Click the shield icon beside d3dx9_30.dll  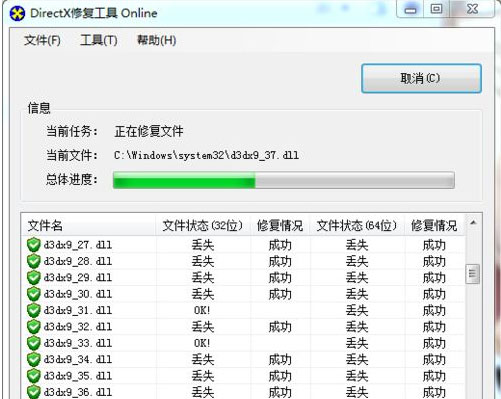coord(34,294)
